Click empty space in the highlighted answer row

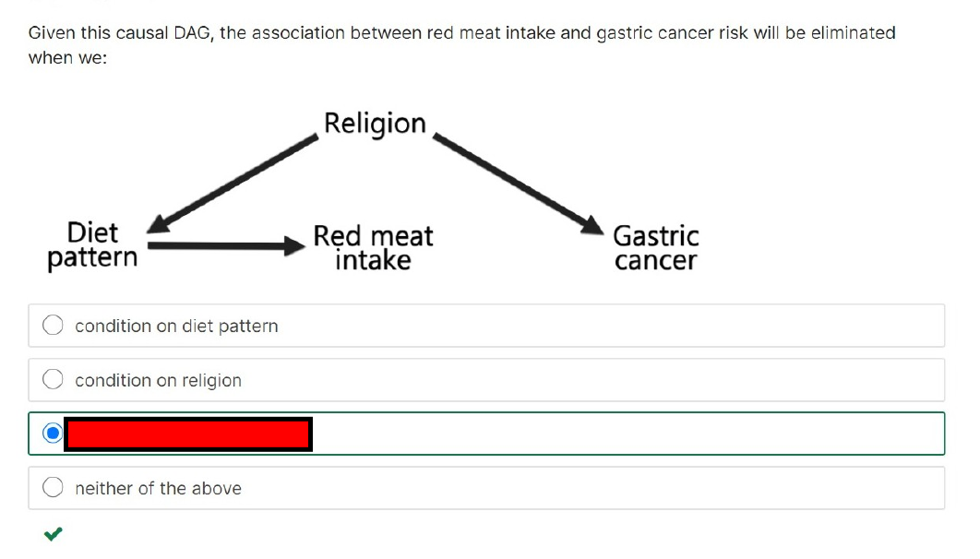(625, 434)
